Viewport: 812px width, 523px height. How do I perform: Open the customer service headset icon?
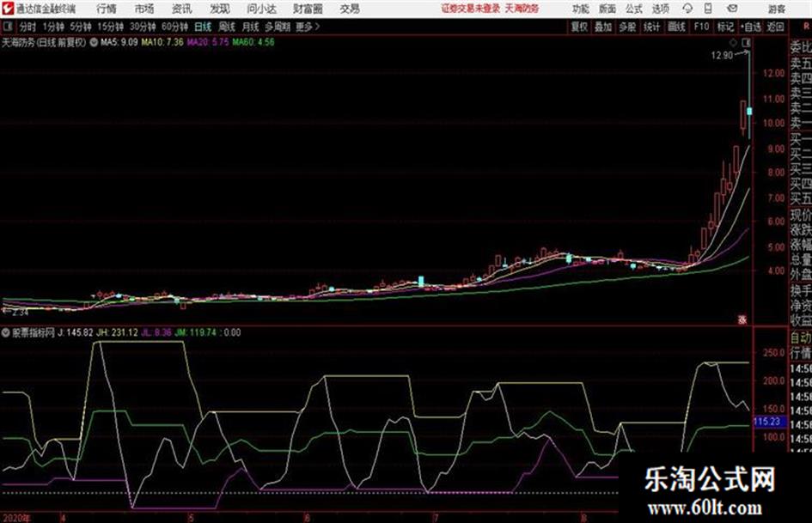(687, 9)
